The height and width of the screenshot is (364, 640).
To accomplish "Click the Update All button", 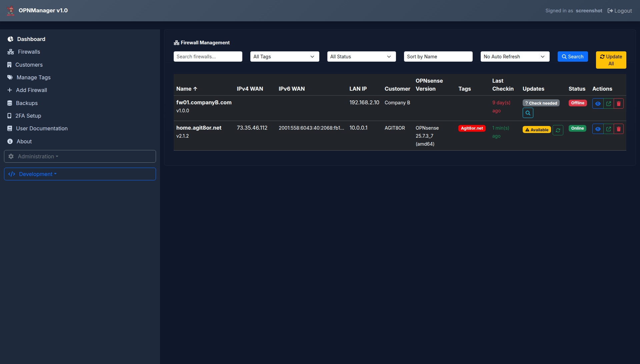I will pyautogui.click(x=611, y=60).
